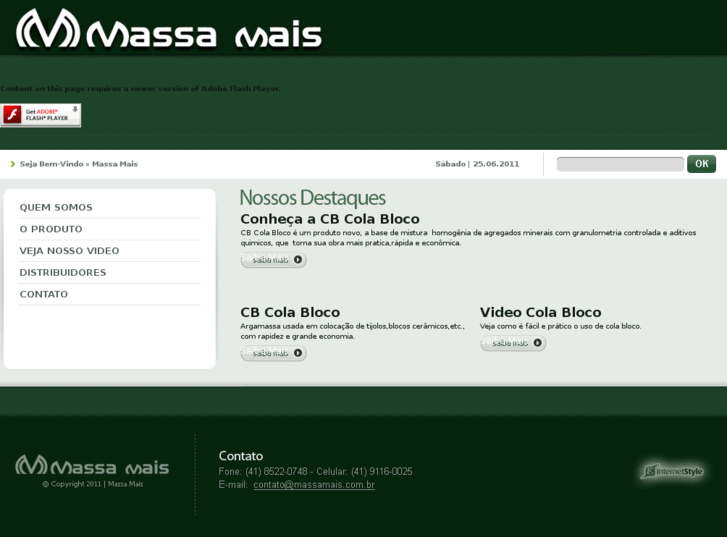Viewport: 727px width, 545px height.
Task: Submit search with the OK button
Action: (x=701, y=164)
